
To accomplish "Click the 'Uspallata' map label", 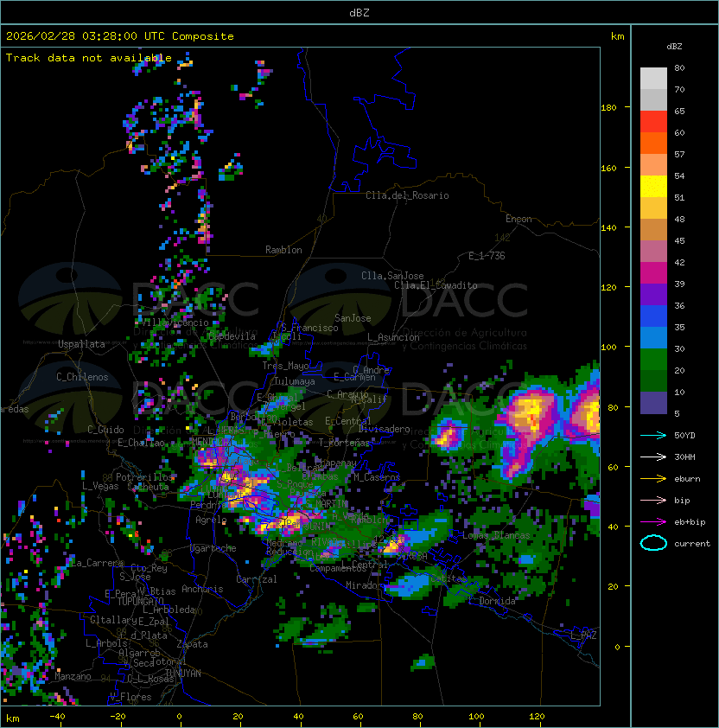I will [81, 344].
